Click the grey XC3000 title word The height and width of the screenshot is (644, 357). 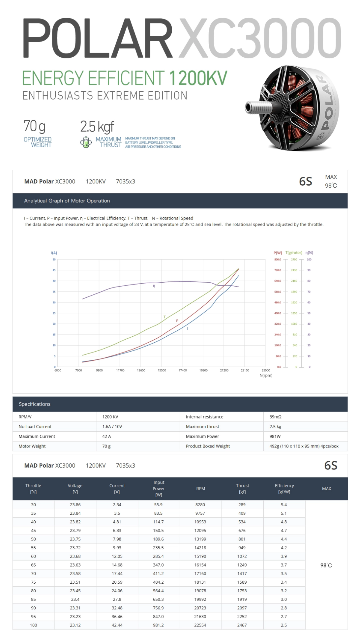coord(260,39)
